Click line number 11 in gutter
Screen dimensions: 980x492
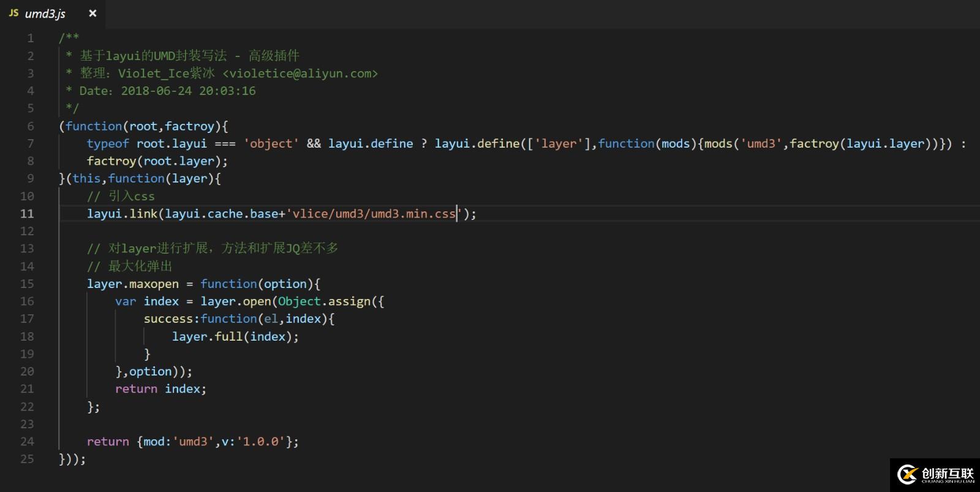click(x=27, y=214)
